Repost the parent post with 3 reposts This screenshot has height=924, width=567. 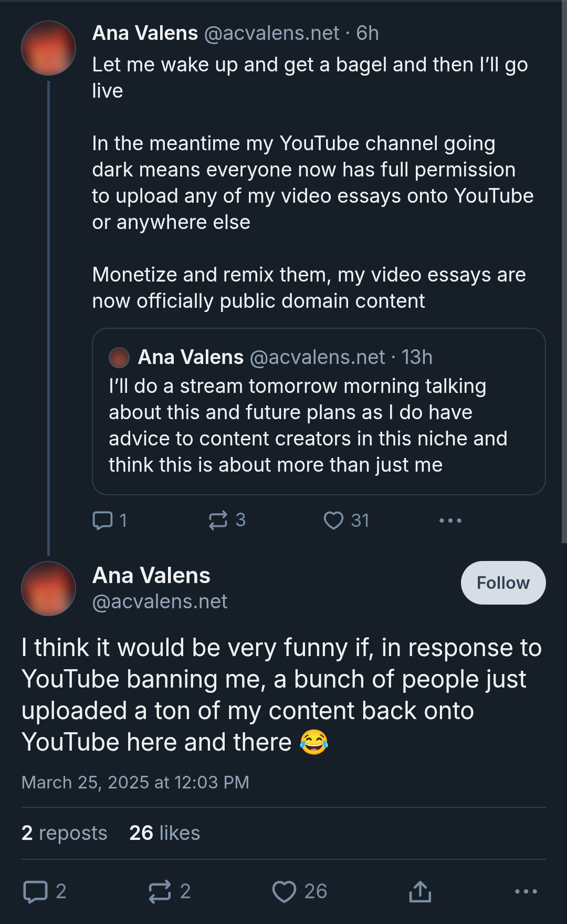coord(218,520)
